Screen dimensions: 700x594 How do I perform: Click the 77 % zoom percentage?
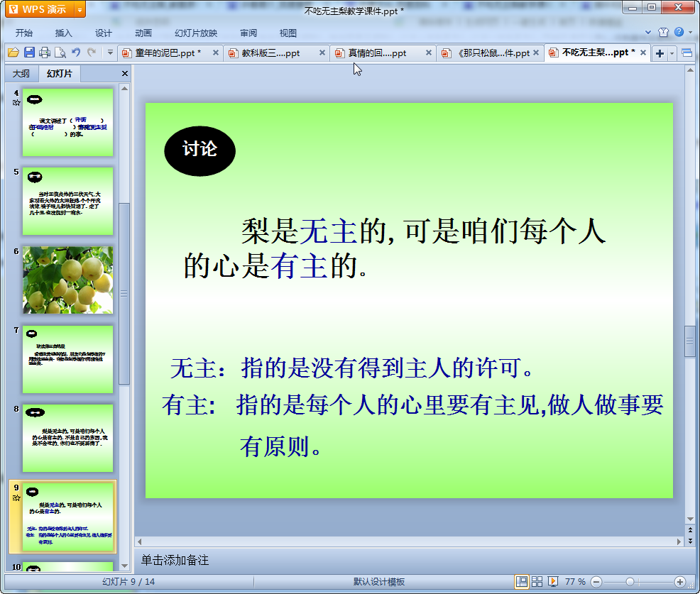[575, 581]
